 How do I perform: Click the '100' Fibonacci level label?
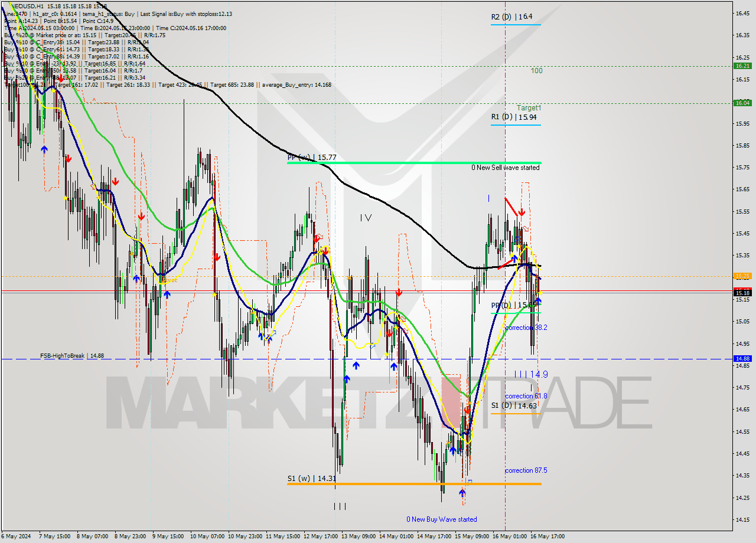pyautogui.click(x=536, y=71)
